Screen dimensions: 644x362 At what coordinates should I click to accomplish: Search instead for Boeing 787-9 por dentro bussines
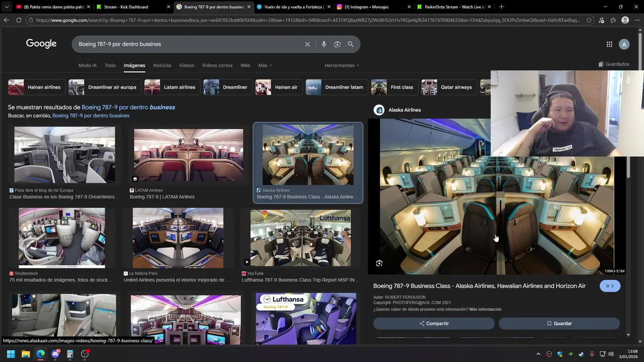pyautogui.click(x=91, y=116)
